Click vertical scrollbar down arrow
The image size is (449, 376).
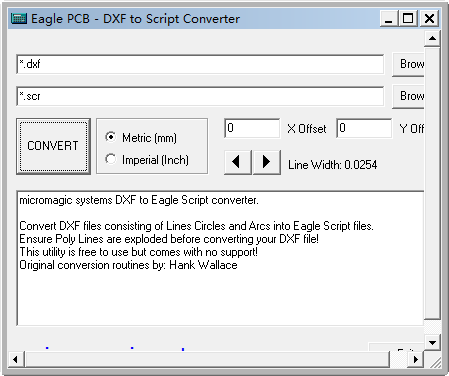[432, 342]
